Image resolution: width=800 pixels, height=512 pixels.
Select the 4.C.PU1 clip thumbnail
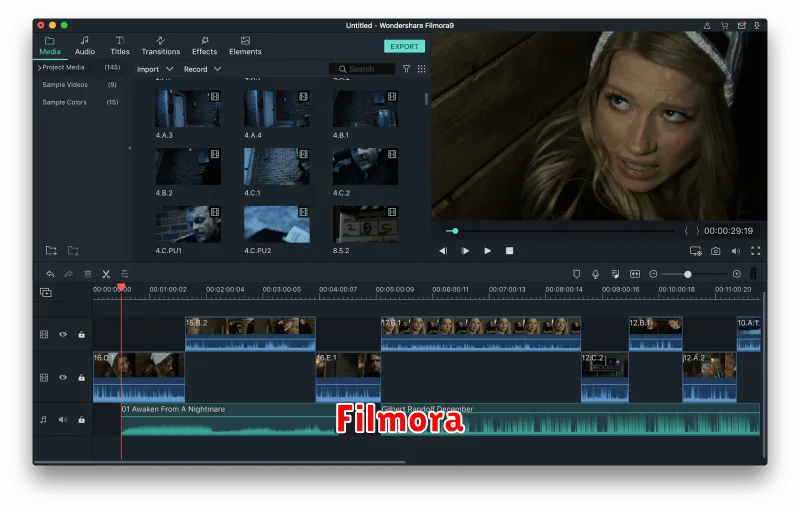pos(188,224)
